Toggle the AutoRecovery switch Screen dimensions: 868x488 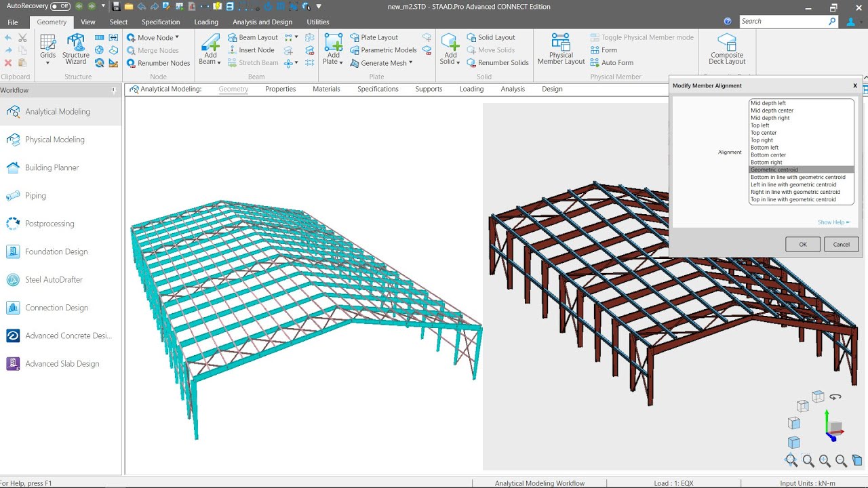pos(60,6)
